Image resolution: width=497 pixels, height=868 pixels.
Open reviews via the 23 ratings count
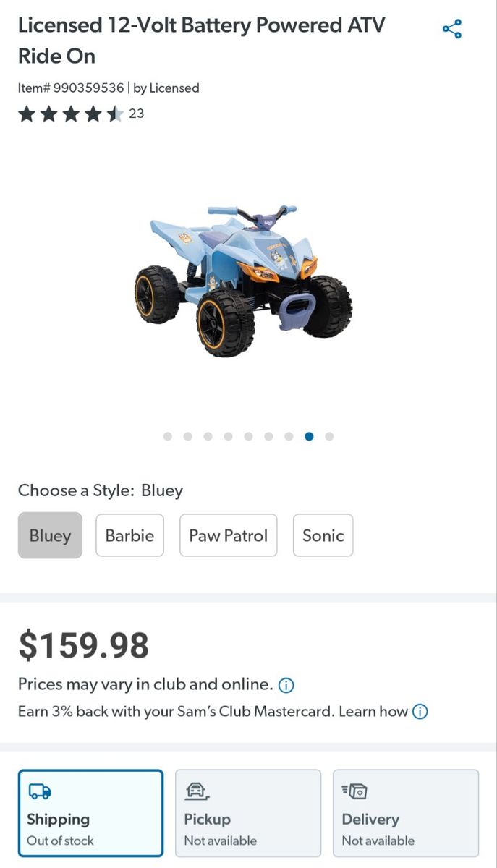[x=136, y=114]
